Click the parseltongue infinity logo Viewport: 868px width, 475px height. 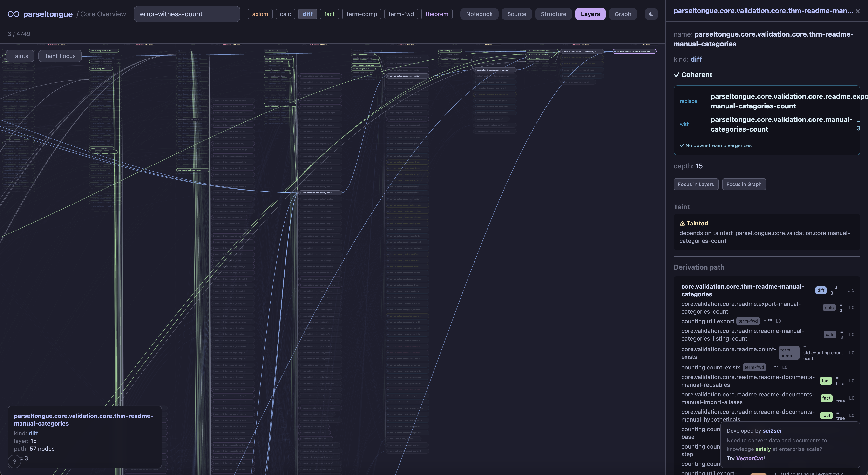[14, 14]
